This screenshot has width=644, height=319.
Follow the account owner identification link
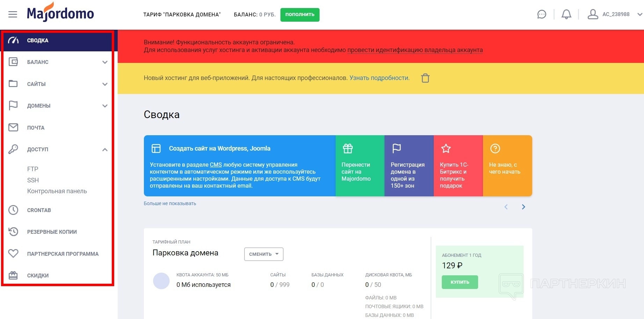pos(415,50)
